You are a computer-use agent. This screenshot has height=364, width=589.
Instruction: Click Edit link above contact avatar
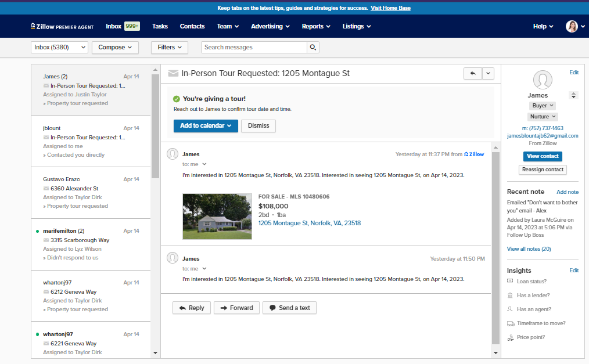click(x=574, y=73)
